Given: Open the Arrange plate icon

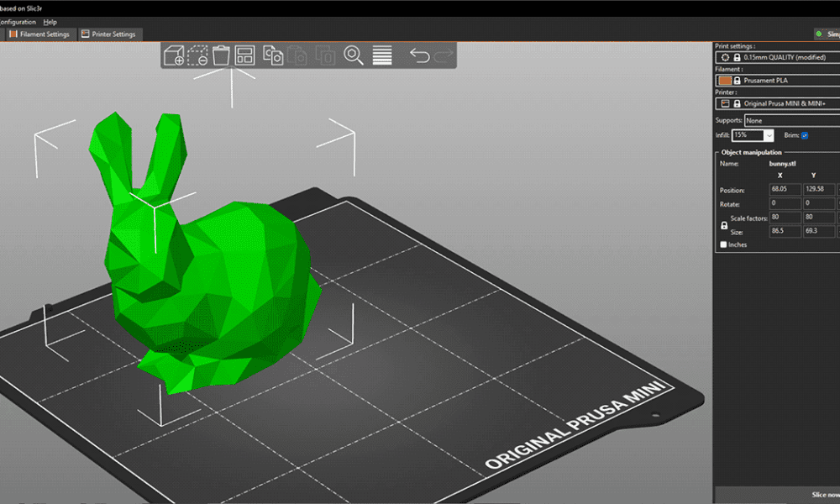Looking at the screenshot, I should point(245,55).
